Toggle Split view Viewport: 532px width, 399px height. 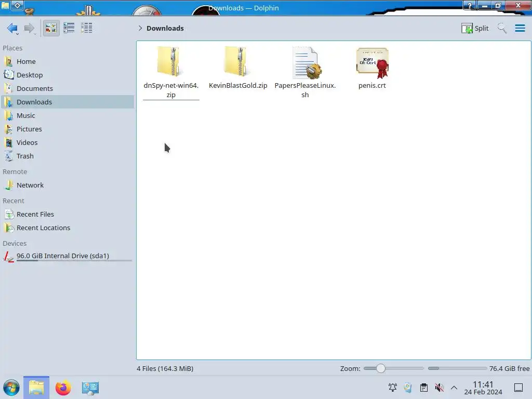pos(475,28)
